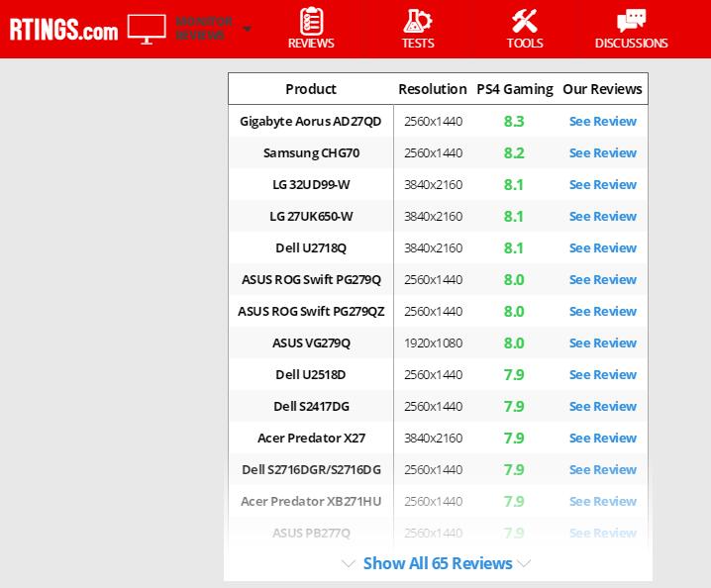This screenshot has width=711, height=588.
Task: Click product name Samsung CHG70
Action: (x=311, y=153)
